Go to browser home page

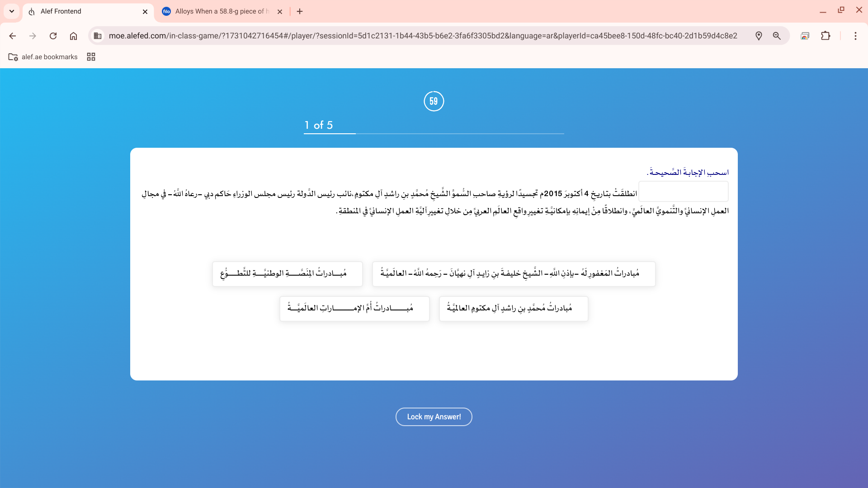point(73,36)
